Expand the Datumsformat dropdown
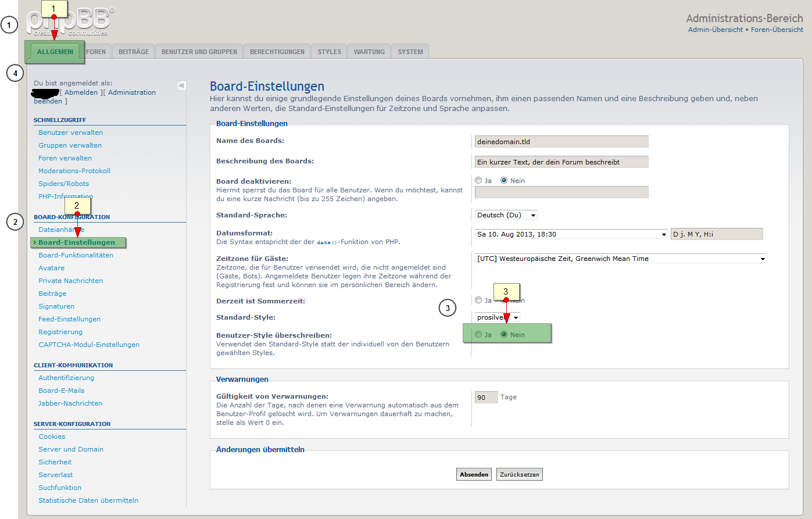The width and height of the screenshot is (812, 519). coord(571,234)
